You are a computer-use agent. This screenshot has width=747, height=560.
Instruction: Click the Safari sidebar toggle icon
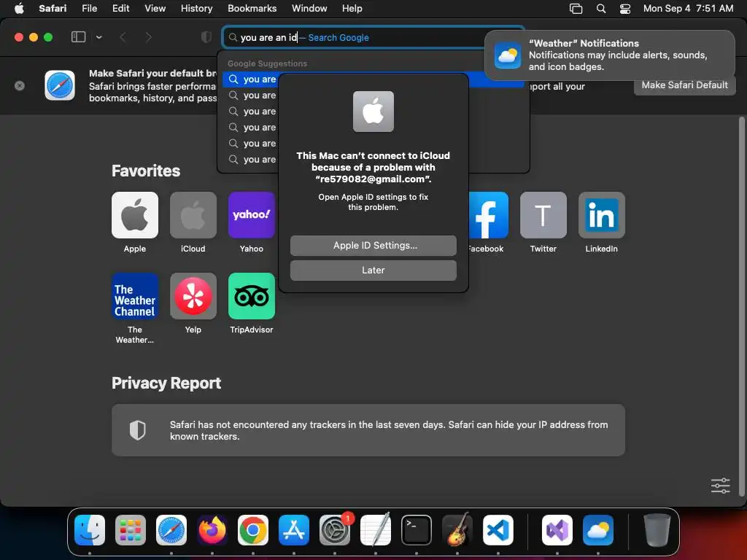(78, 37)
